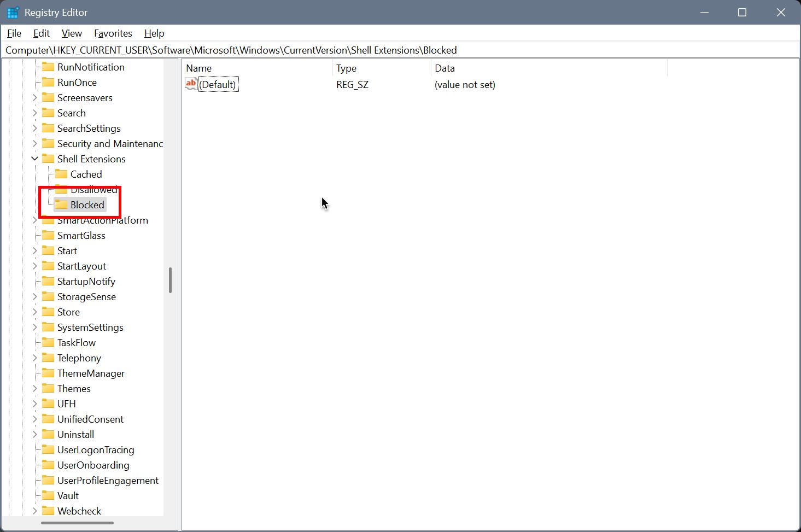Click the tree pane vertical scrollbar thumb
This screenshot has height=532, width=801.
pyautogui.click(x=170, y=280)
